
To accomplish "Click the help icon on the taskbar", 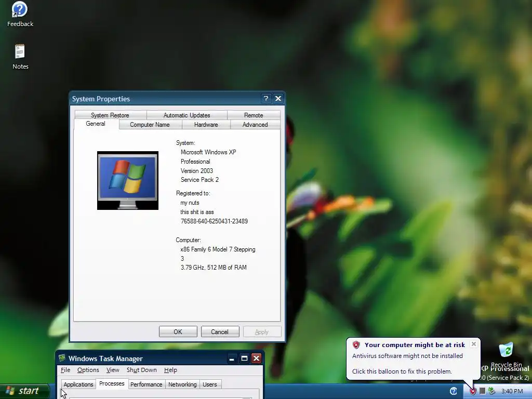I will click(453, 391).
